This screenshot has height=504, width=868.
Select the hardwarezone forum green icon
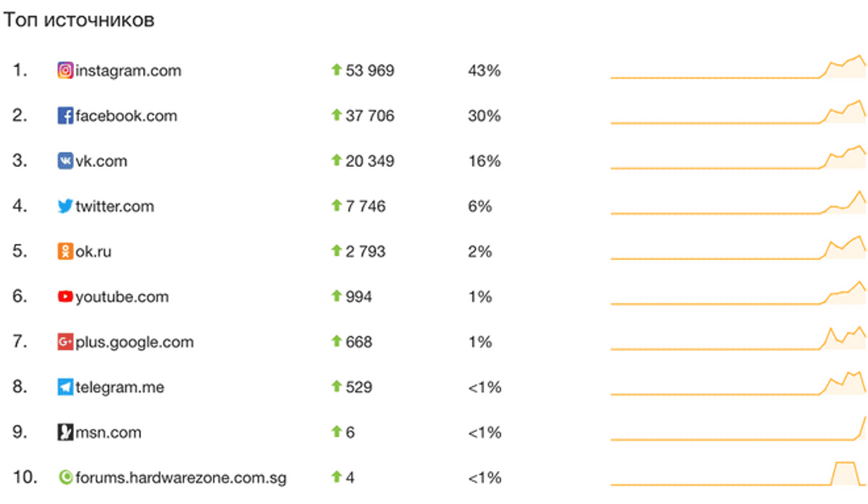(65, 477)
